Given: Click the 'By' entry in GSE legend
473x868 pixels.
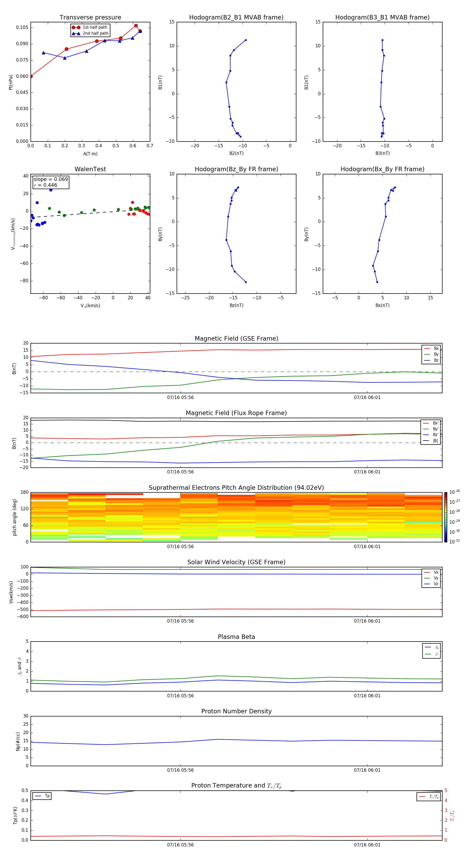Looking at the screenshot, I should click(x=431, y=355).
